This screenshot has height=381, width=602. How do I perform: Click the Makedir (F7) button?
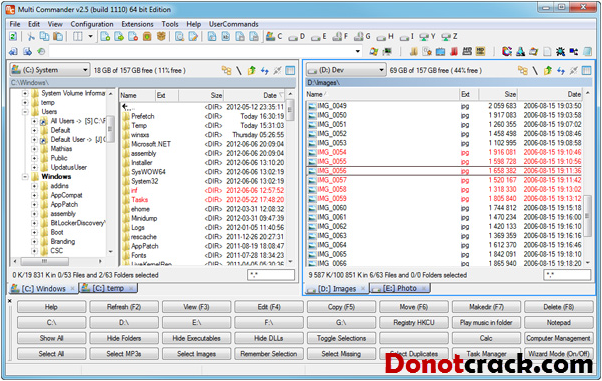[486, 307]
